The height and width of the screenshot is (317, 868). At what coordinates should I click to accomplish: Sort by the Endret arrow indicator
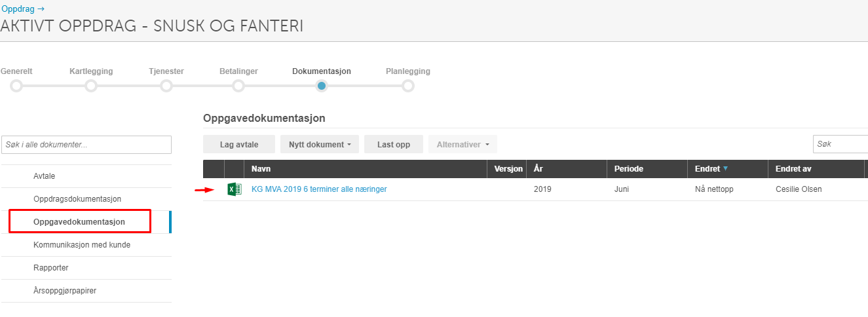[726, 169]
